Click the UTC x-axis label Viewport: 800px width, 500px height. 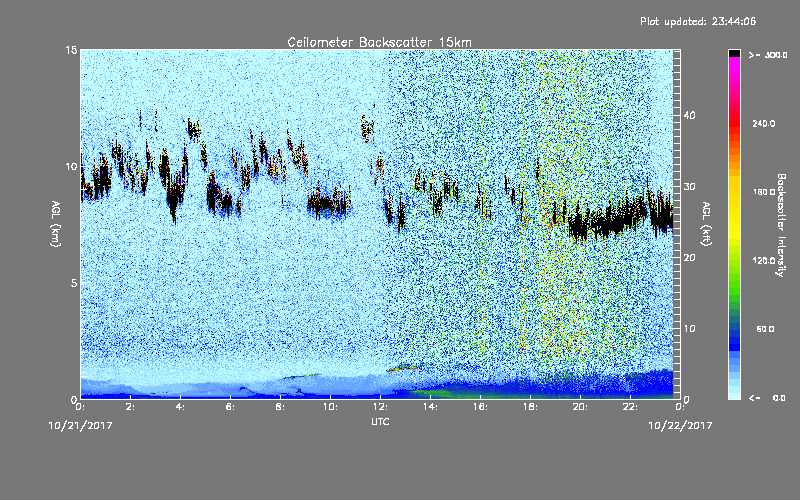(380, 421)
